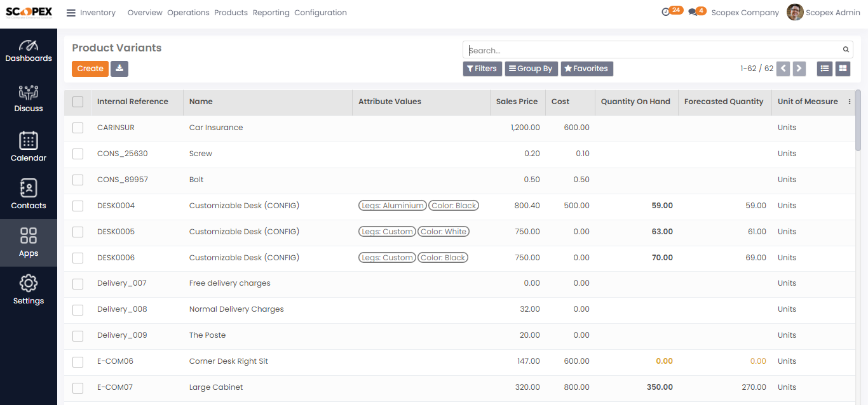Check the DESK0004 row checkbox
Screen dimensions: 868x405
[78, 206]
